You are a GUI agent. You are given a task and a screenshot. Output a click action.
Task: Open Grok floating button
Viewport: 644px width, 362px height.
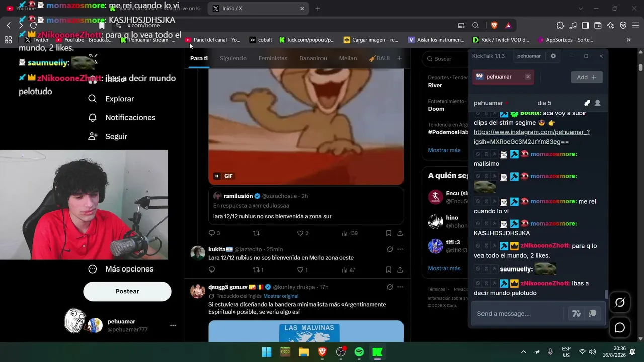click(x=620, y=302)
